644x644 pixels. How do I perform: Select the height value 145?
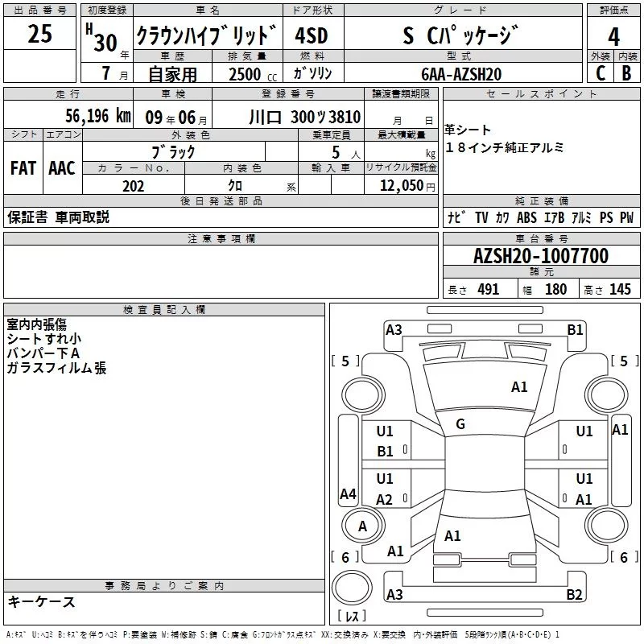(x=620, y=289)
